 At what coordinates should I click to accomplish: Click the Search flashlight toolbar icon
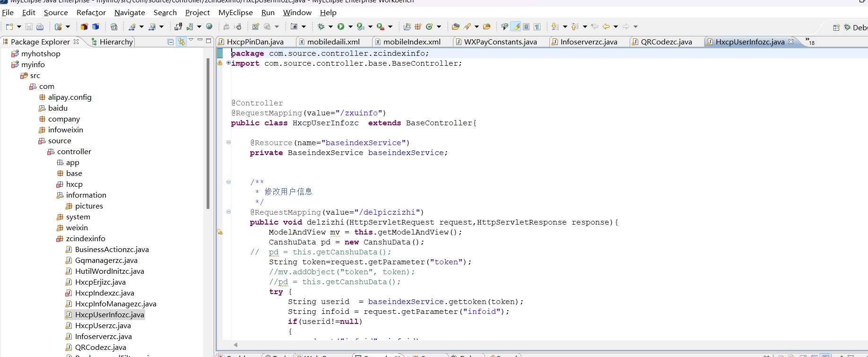tap(468, 27)
